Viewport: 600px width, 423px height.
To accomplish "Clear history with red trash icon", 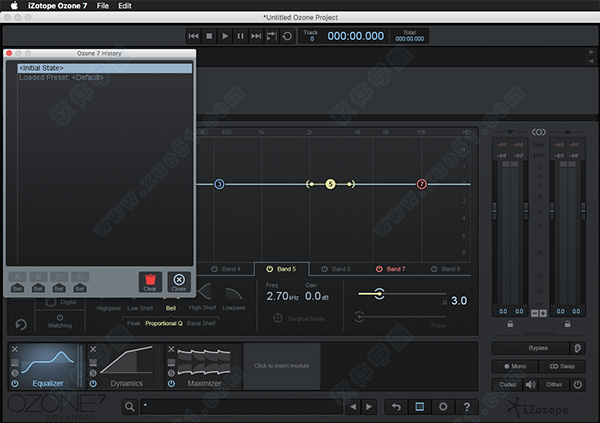I will point(150,282).
